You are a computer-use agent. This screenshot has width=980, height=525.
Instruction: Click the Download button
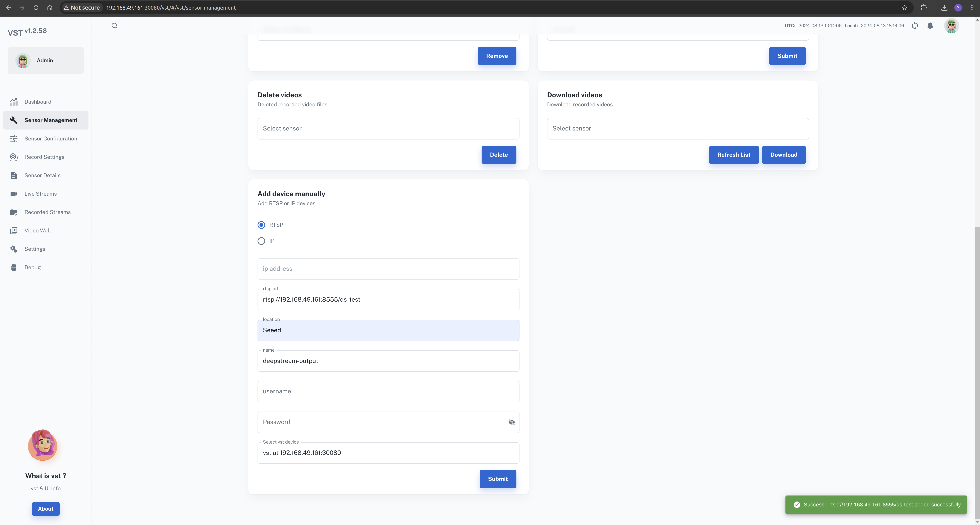tap(784, 155)
